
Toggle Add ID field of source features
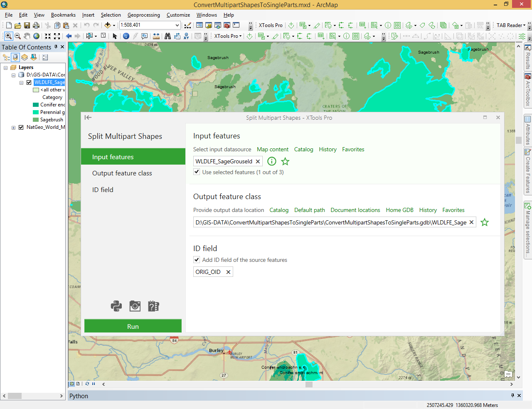[x=197, y=260]
